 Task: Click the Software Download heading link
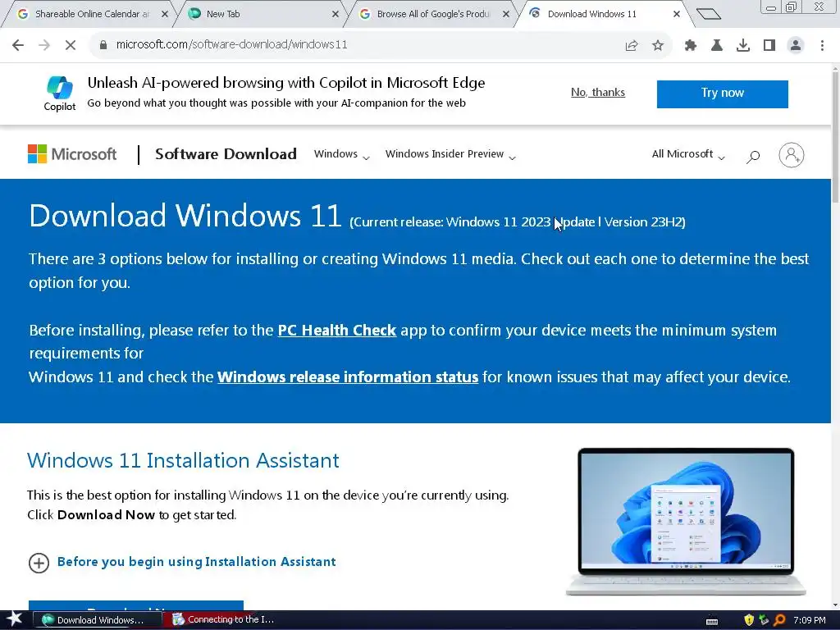coord(226,154)
